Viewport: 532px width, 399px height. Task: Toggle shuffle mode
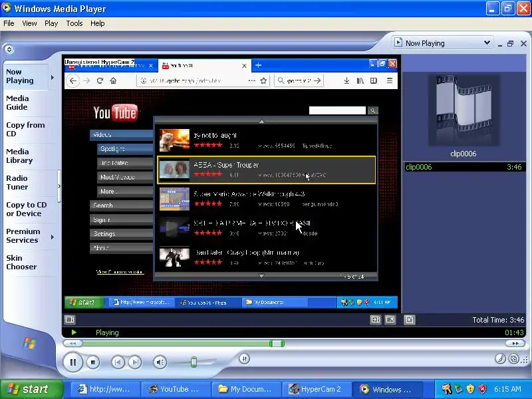[x=244, y=358]
